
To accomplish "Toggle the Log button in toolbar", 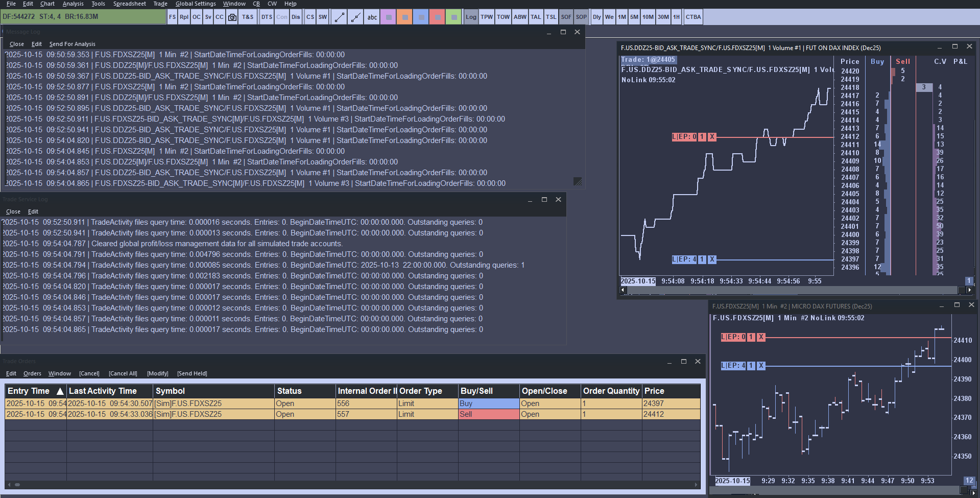I will (470, 17).
